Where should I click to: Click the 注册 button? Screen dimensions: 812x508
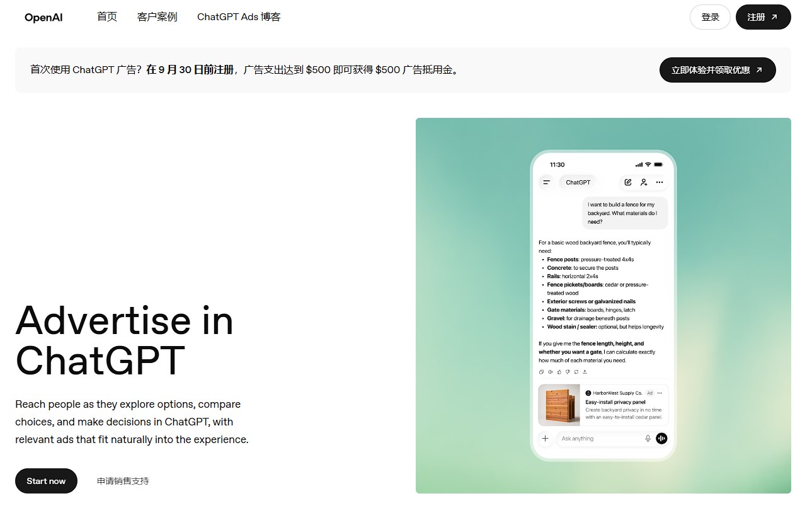(763, 17)
